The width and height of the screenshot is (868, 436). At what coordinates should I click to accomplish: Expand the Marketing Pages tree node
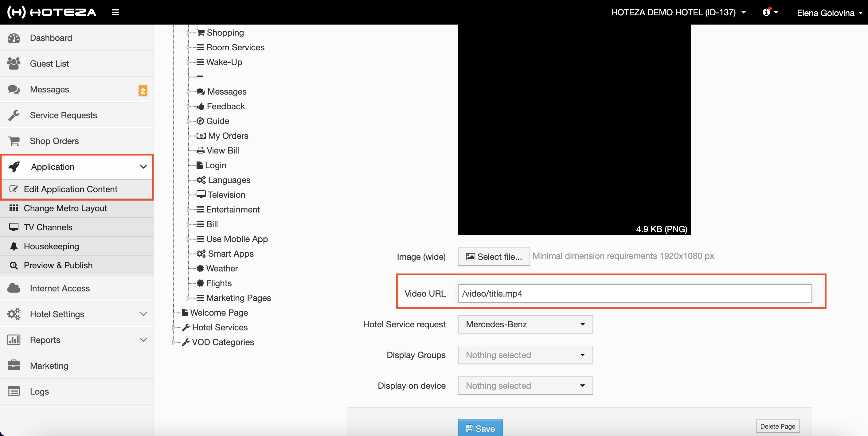pyautogui.click(x=188, y=298)
